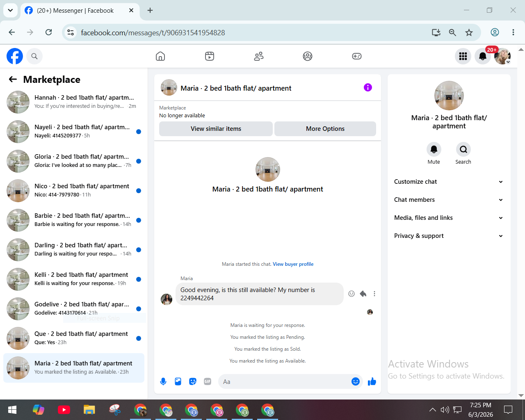Select the Messenger Facebook browser tab

coord(80,11)
